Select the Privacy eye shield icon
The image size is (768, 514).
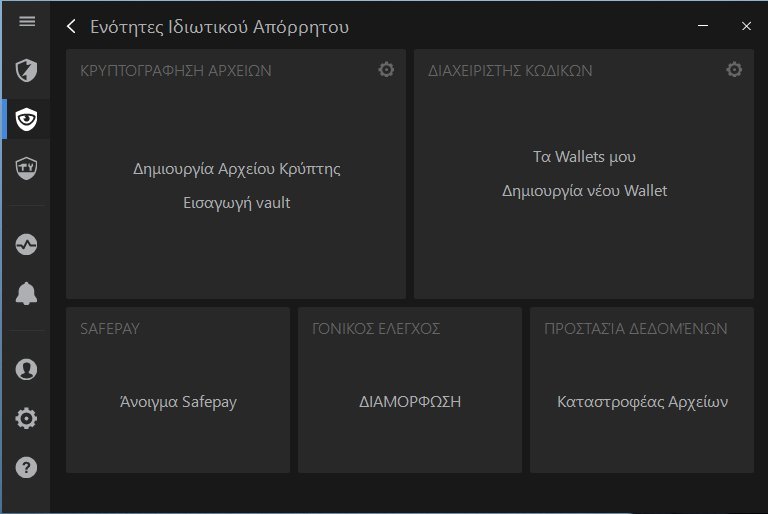pyautogui.click(x=26, y=119)
